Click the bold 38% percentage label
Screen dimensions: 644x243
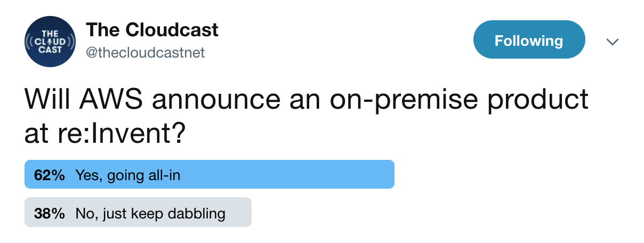click(x=50, y=214)
